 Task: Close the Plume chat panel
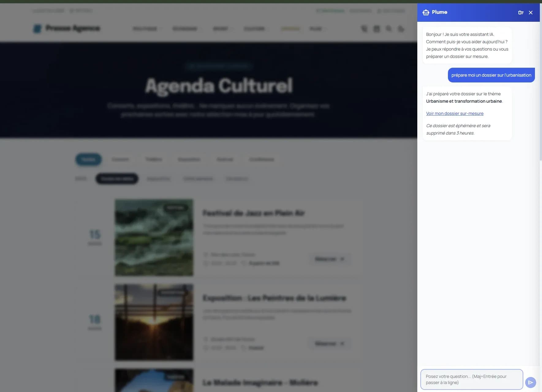(x=531, y=13)
